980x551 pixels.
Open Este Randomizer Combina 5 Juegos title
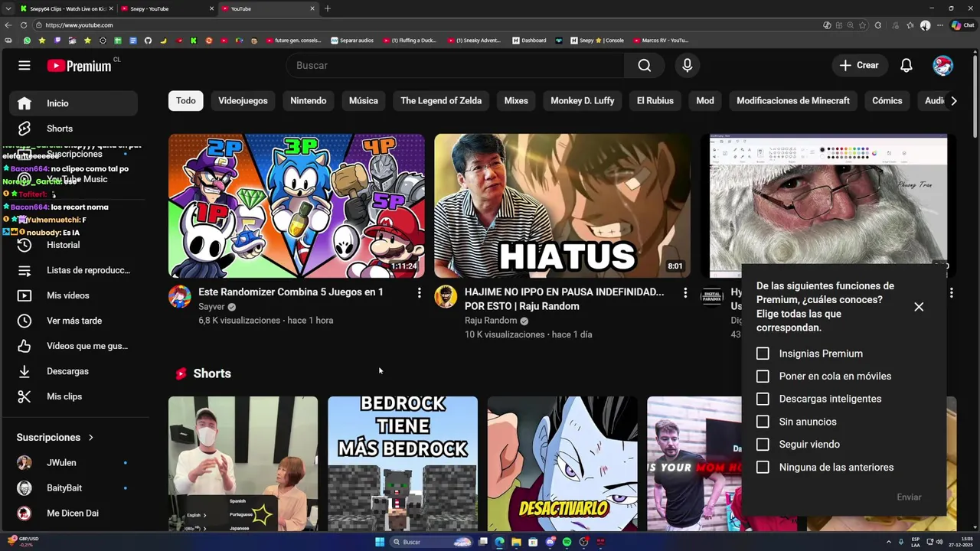(291, 292)
